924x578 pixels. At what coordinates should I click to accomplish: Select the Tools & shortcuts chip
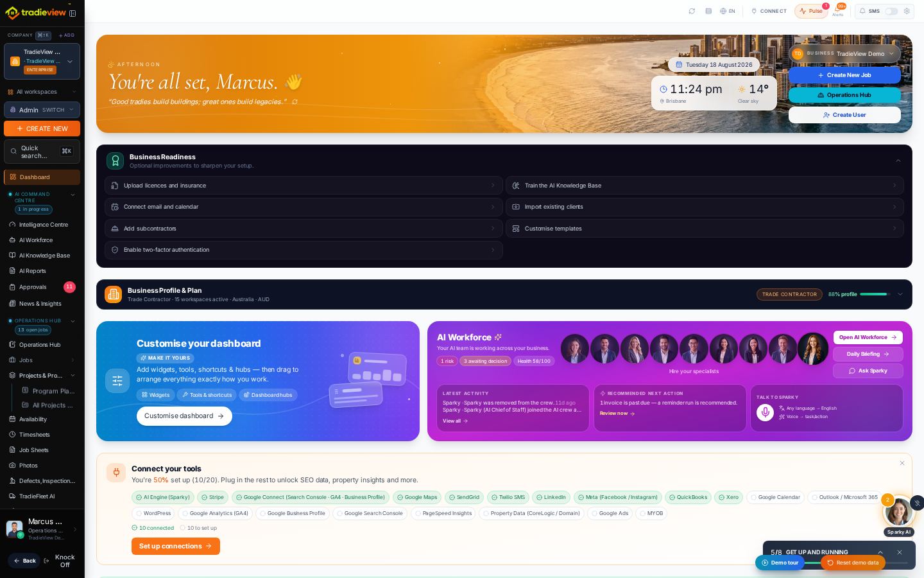coord(207,395)
